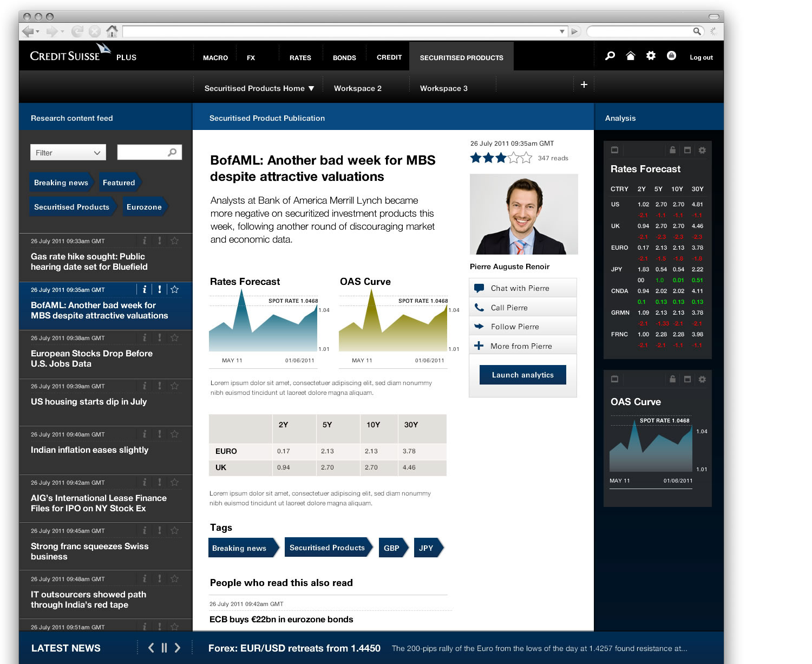The height and width of the screenshot is (664, 812).
Task: Go to browser home page icon
Action: coord(112,31)
